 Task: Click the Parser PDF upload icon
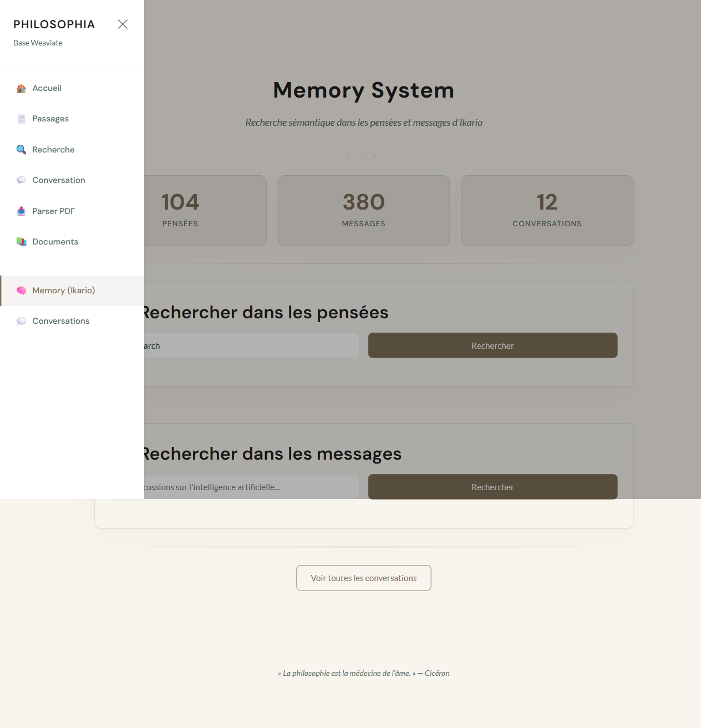[x=21, y=211]
